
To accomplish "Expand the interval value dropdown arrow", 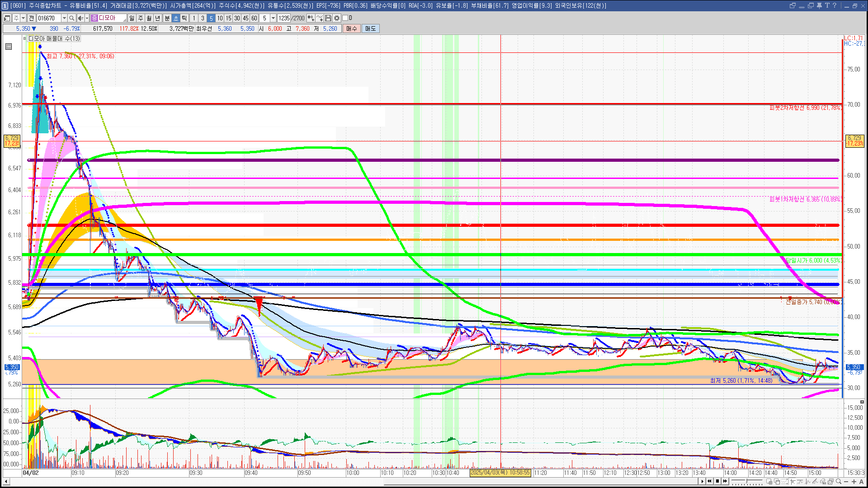I will pyautogui.click(x=273, y=18).
